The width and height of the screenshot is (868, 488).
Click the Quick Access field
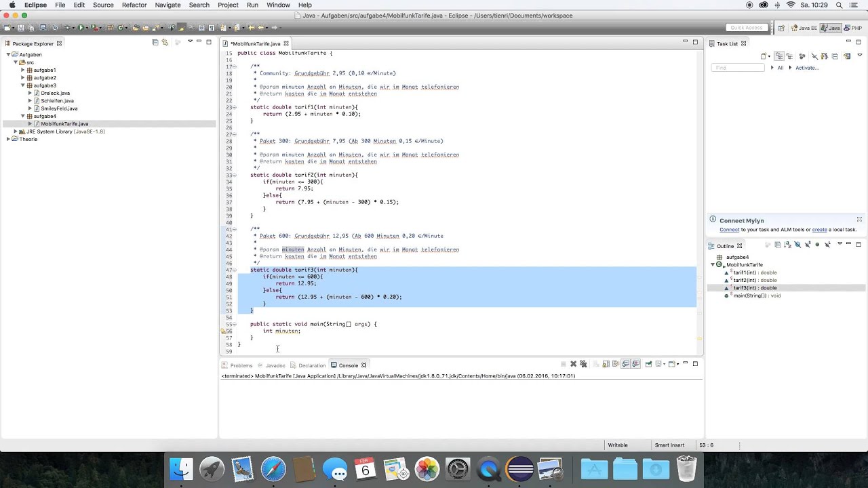747,28
